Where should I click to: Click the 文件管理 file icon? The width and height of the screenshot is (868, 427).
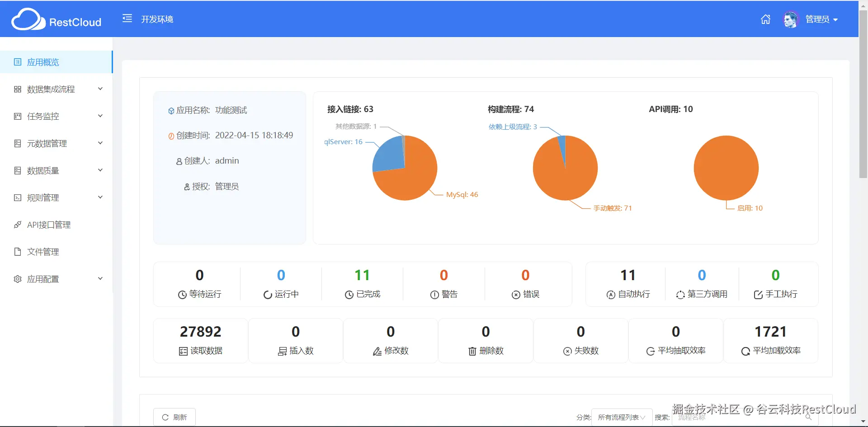coord(18,252)
